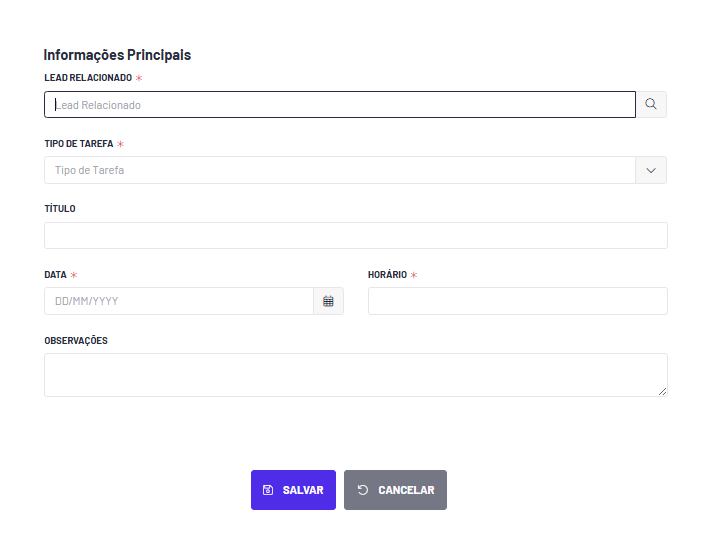
Task: Click the OBSERVAÇÕES field label
Action: pyautogui.click(x=76, y=340)
